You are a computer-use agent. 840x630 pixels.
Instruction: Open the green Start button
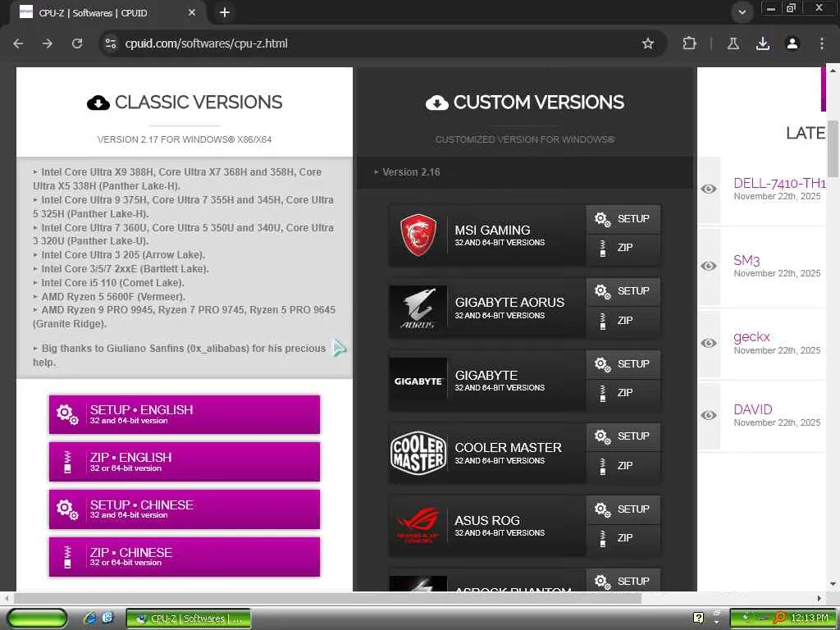click(x=38, y=619)
